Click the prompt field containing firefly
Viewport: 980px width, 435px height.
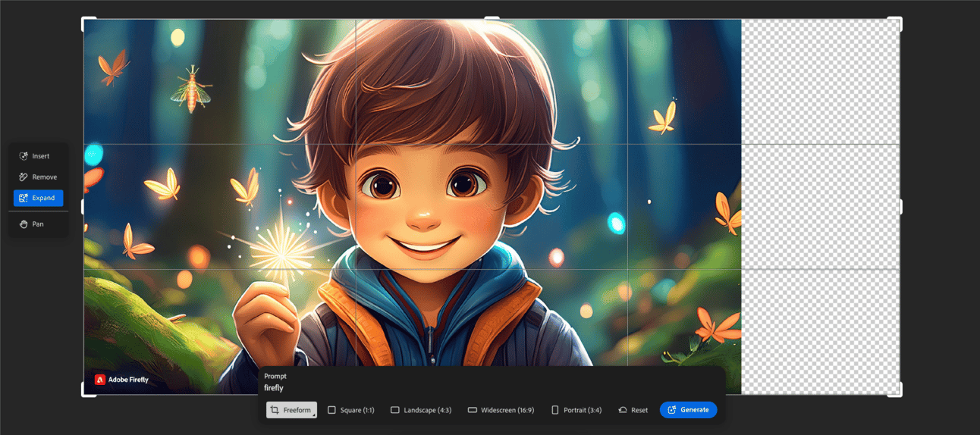click(x=492, y=388)
